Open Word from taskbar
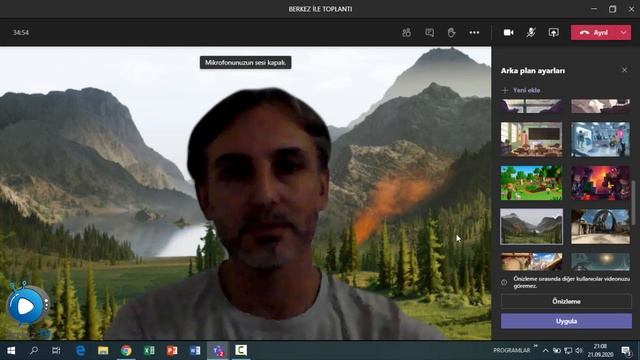This screenshot has width=640, height=360. coord(195,351)
